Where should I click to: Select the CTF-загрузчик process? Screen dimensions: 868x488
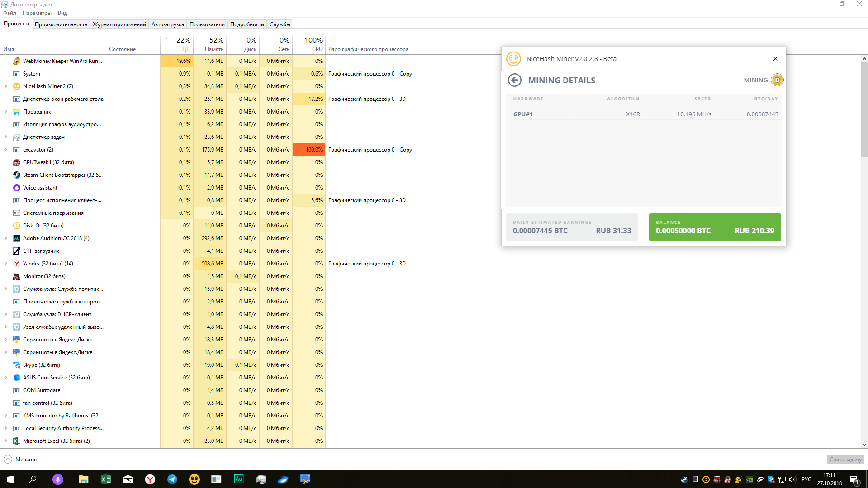(41, 251)
